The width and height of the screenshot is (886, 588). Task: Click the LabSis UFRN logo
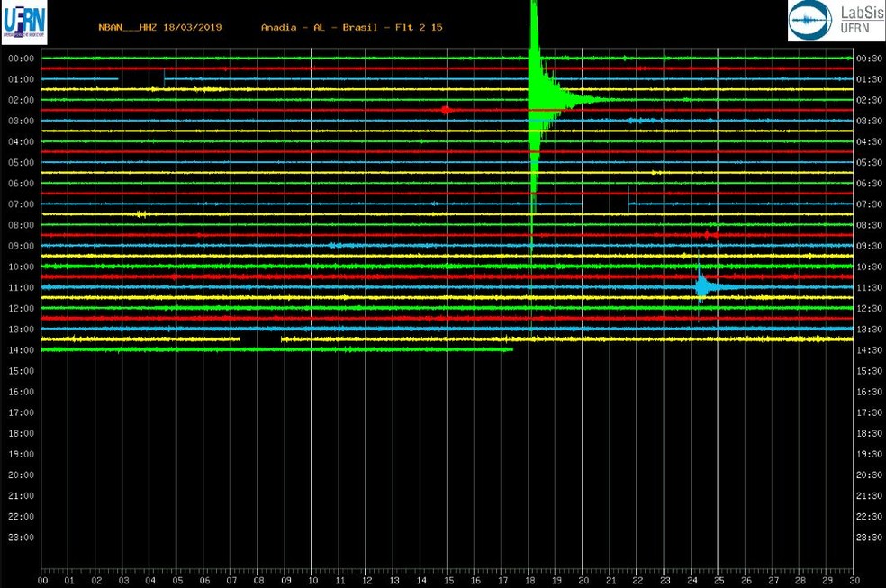[x=836, y=21]
